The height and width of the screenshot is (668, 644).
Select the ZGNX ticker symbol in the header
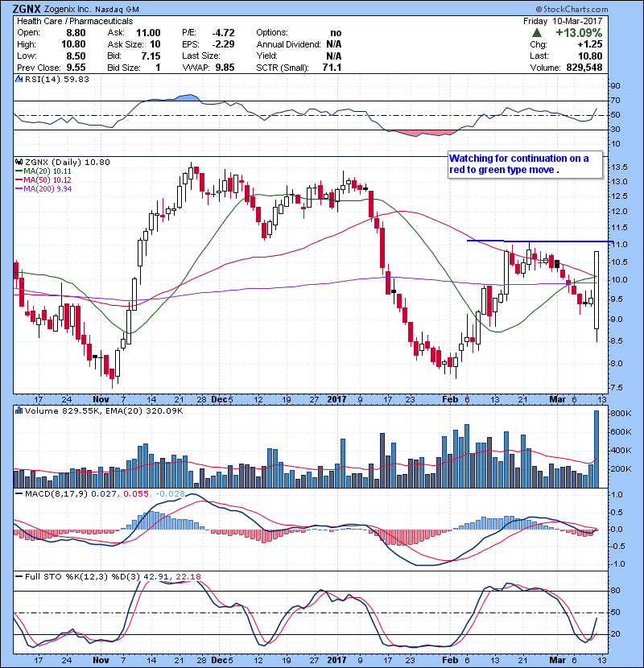pyautogui.click(x=27, y=9)
